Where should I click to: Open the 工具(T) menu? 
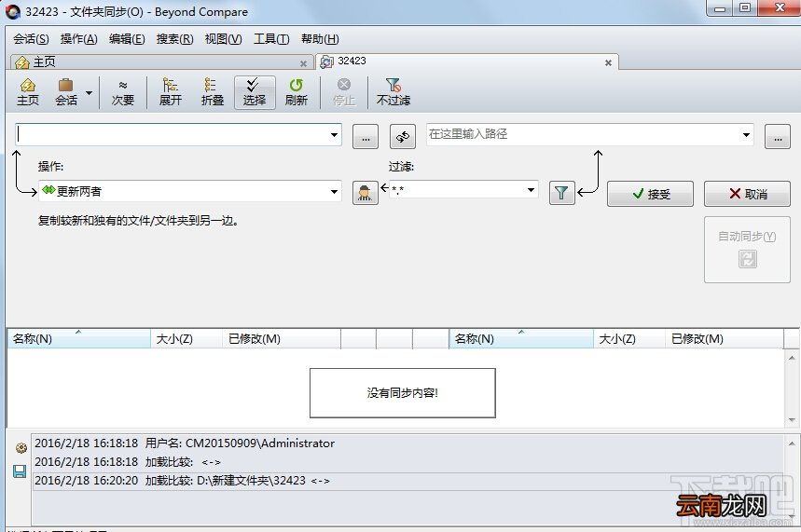(x=271, y=39)
